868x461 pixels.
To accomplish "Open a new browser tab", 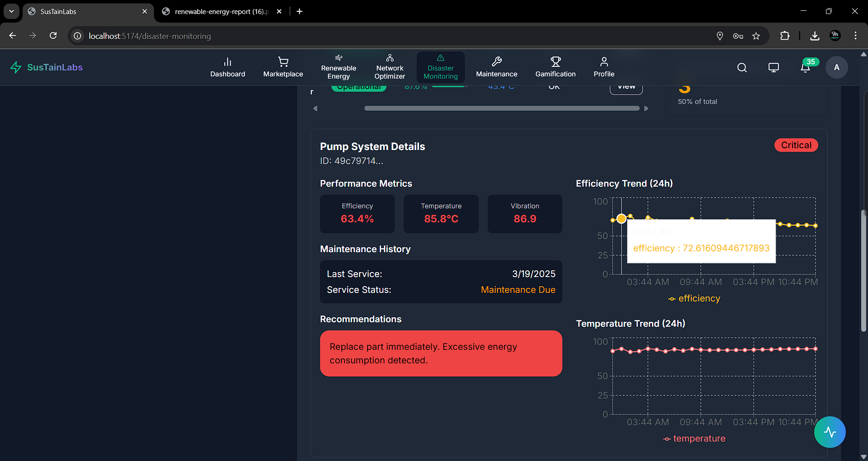I will [x=299, y=11].
